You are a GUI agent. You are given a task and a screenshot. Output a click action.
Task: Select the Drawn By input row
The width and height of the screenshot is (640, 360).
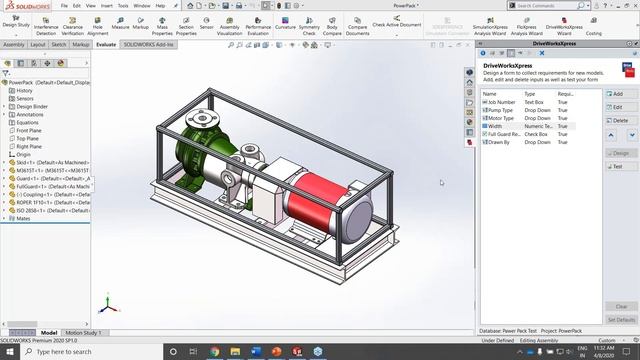click(x=528, y=142)
